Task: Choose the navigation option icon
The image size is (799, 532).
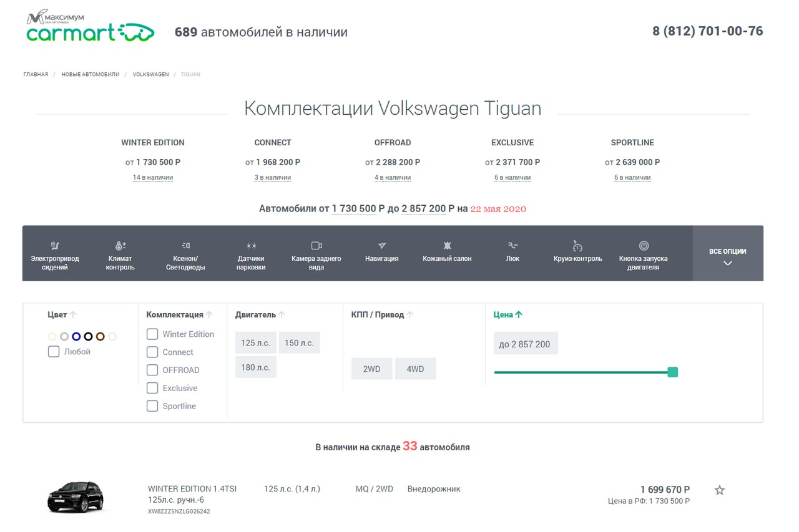Action: pos(382,246)
